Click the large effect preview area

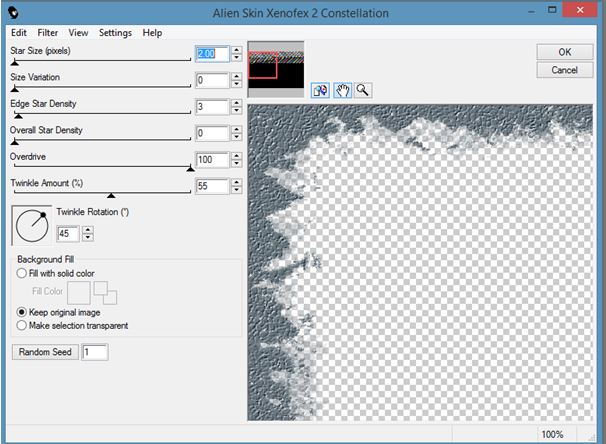click(x=420, y=262)
